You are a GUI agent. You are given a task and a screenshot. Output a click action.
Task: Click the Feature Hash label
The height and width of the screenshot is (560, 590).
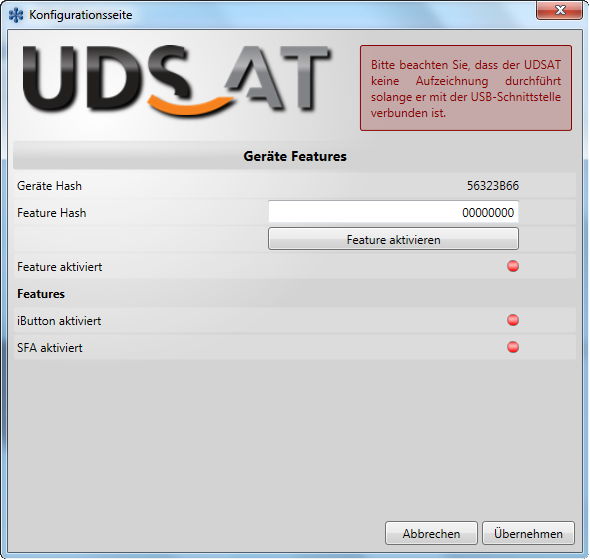[x=52, y=213]
